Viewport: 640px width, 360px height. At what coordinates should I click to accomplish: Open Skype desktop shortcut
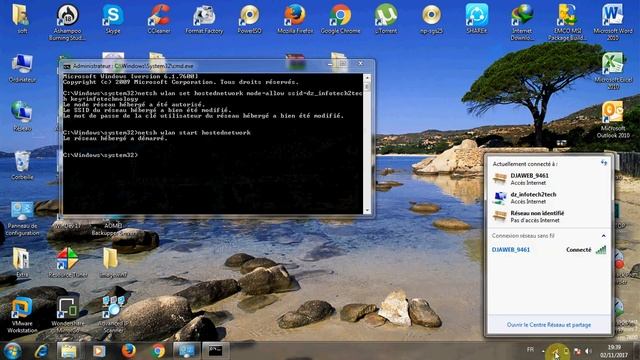(x=113, y=18)
